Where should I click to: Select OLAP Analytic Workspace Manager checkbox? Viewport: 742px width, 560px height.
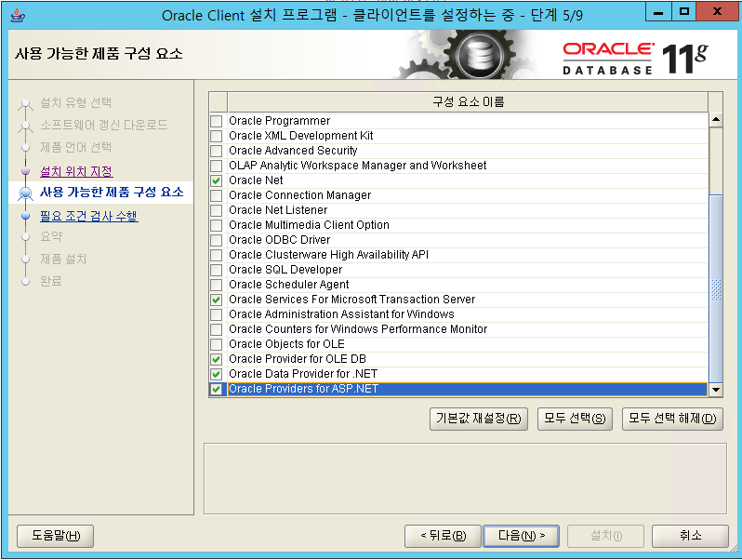click(217, 166)
